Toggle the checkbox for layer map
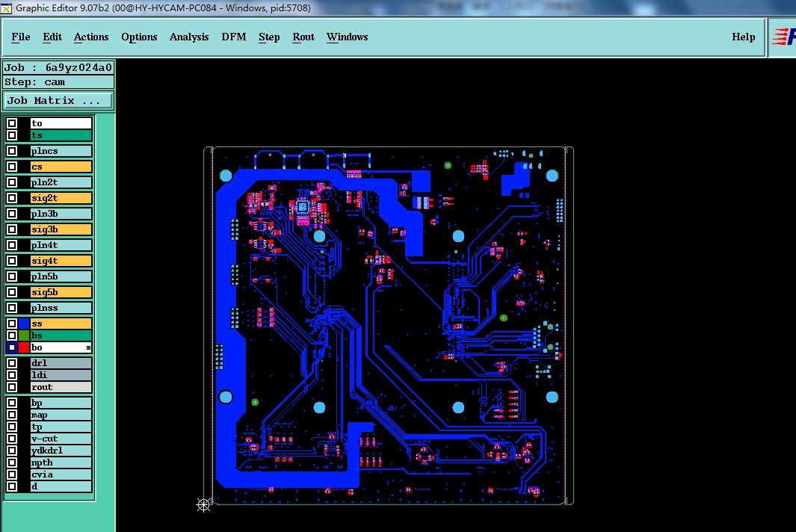This screenshot has width=796, height=532. (x=12, y=415)
